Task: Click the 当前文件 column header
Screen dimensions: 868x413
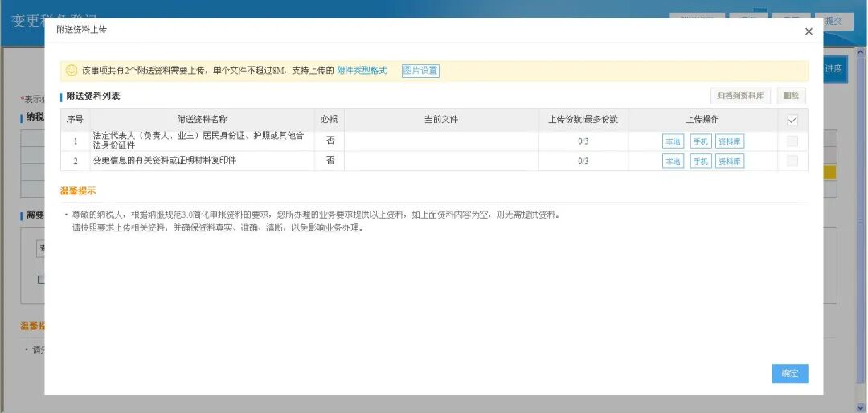Action: point(441,120)
